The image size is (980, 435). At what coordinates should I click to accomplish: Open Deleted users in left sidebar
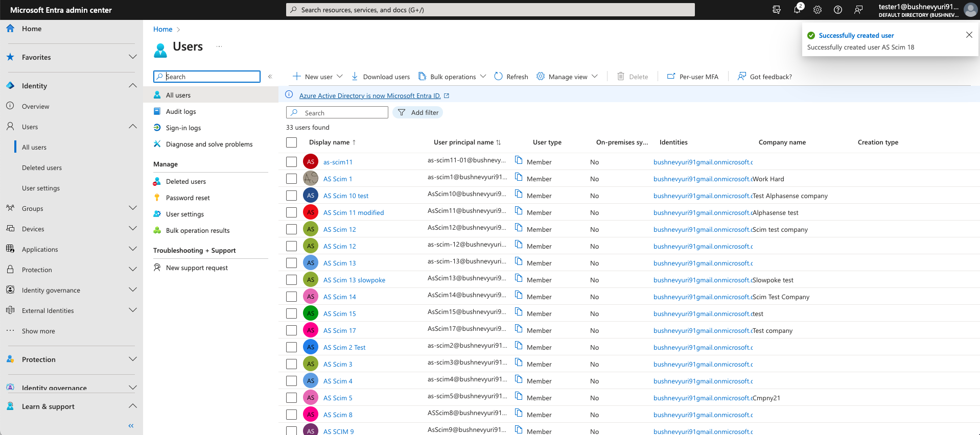point(42,167)
